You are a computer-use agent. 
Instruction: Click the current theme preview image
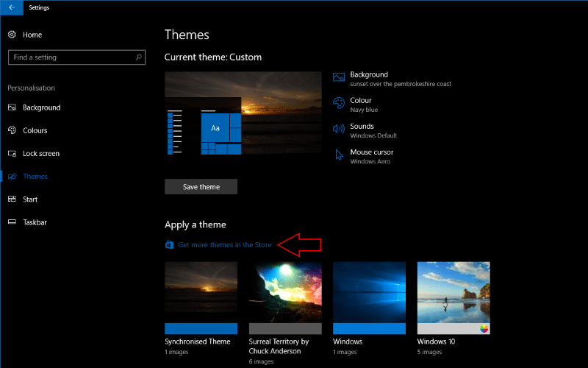243,113
